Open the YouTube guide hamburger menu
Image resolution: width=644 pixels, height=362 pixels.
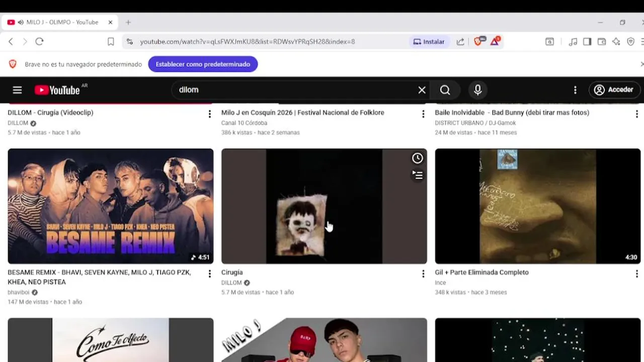[x=17, y=90]
